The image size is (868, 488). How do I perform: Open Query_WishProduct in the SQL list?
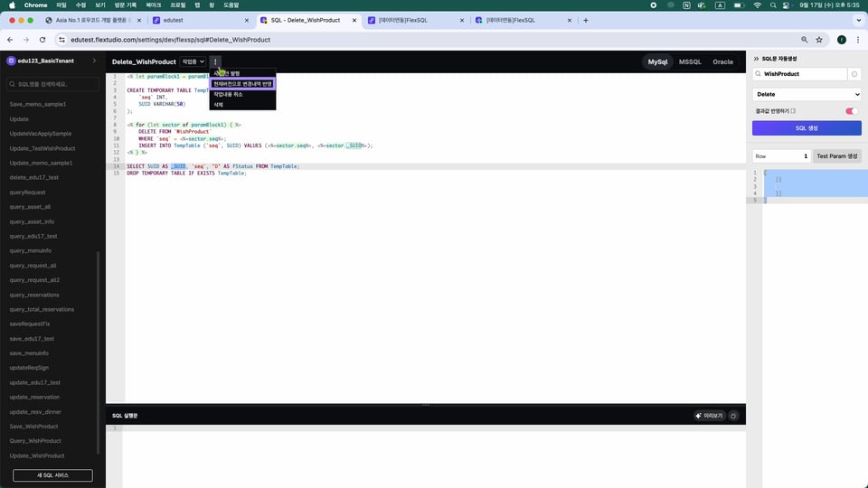35,441
